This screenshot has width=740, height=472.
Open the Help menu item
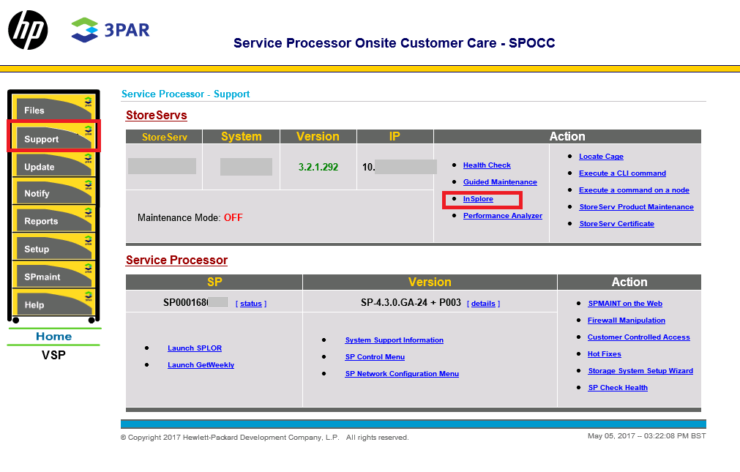pyautogui.click(x=54, y=303)
